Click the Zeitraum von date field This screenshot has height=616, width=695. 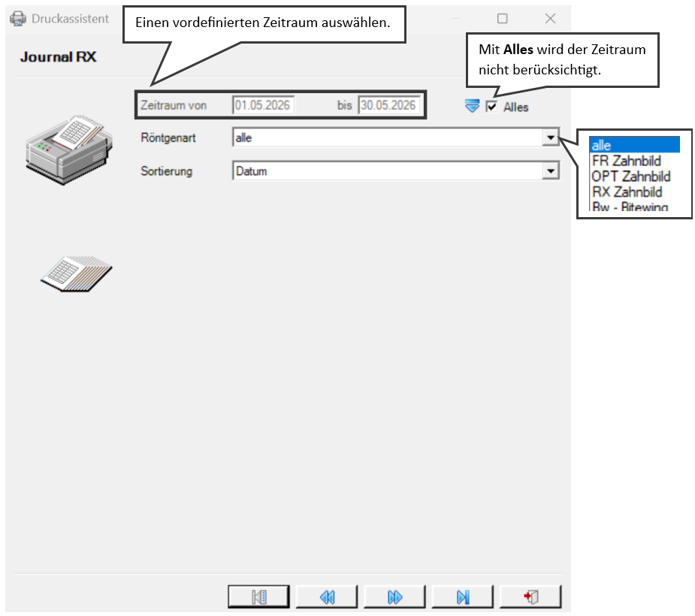263,105
